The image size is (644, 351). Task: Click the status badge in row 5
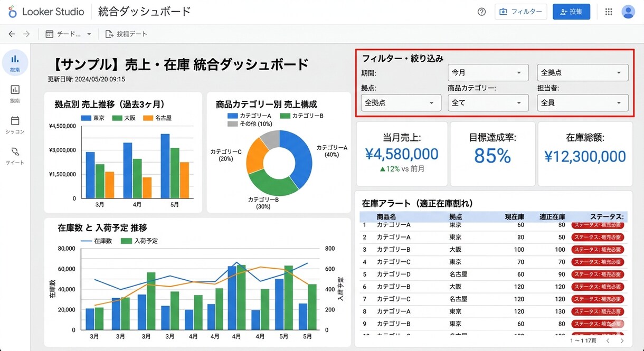pyautogui.click(x=598, y=274)
